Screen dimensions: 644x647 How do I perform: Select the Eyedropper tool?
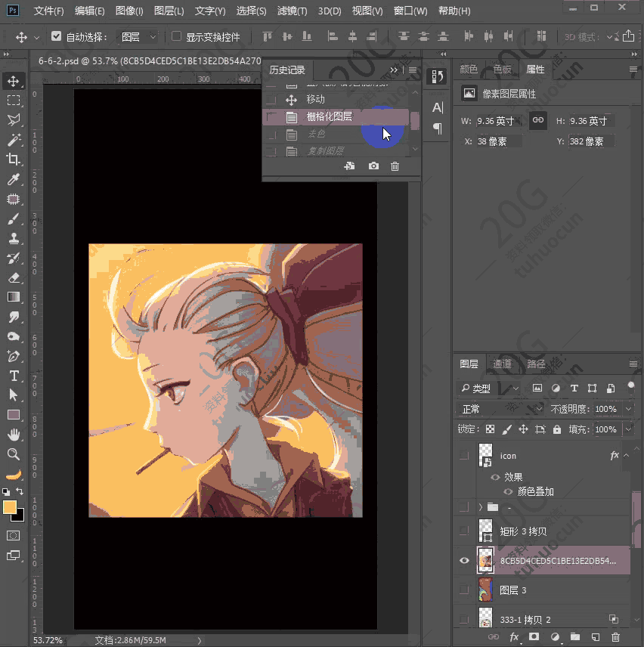point(13,179)
